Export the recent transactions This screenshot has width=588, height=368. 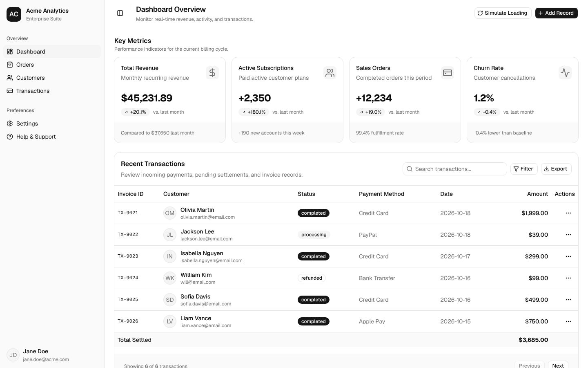pos(556,169)
